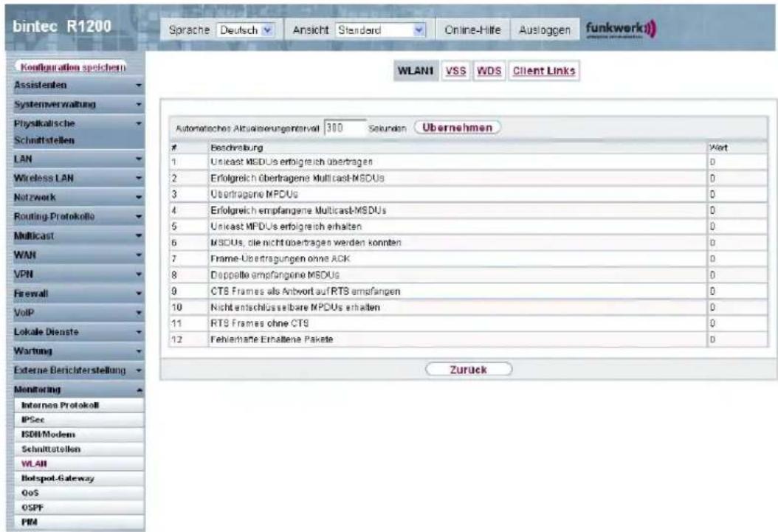Screen dimensions: 778x532
Task: Click the funkwerk logo
Action: point(621,30)
